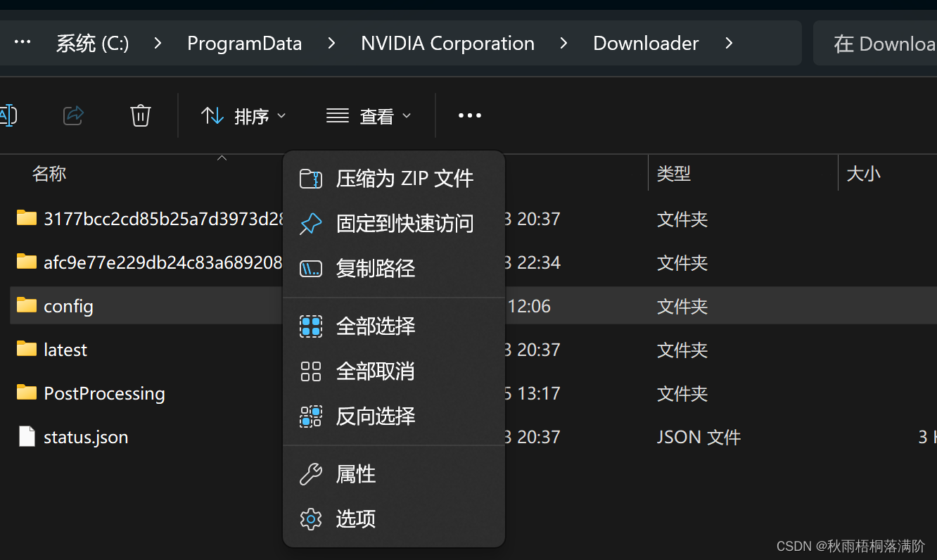Click folder icon of 3177bcc2cd85 folder
The image size is (937, 560).
tap(27, 218)
